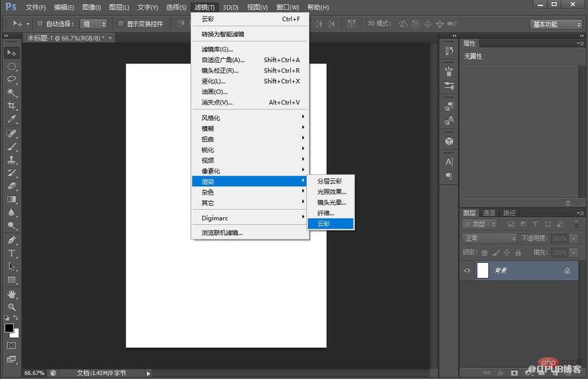Toggle lock transparent pixels
This screenshot has height=379, width=588.
484,253
